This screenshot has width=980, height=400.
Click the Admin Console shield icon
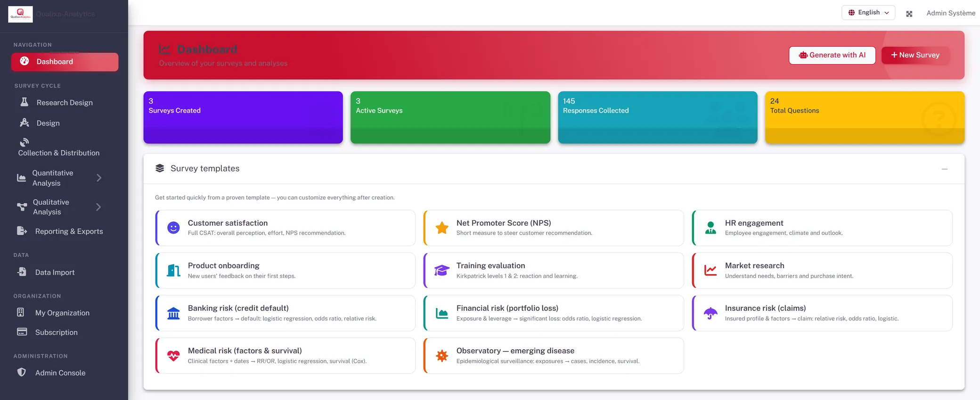(x=22, y=372)
